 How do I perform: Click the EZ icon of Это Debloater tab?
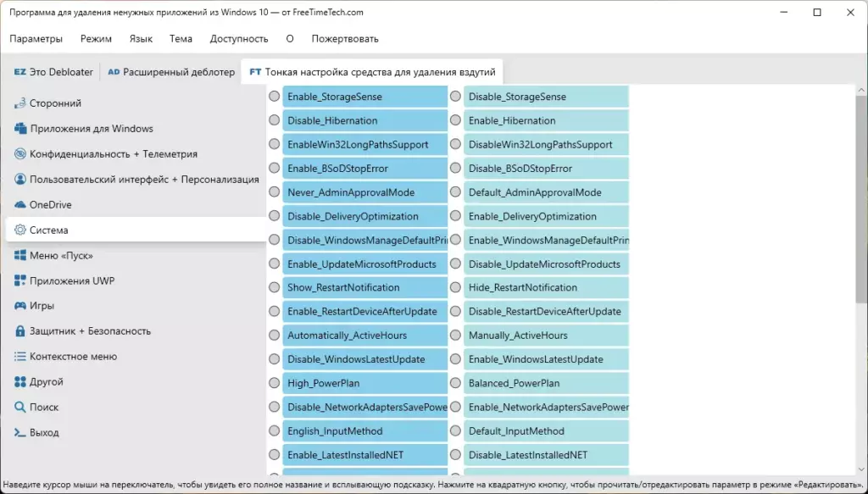pos(20,72)
